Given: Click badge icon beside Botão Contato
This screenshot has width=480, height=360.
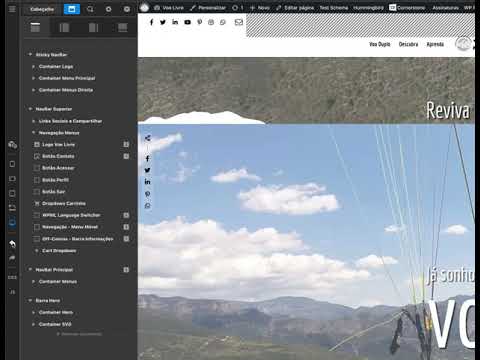Looking at the screenshot, I should pyautogui.click(x=126, y=156).
